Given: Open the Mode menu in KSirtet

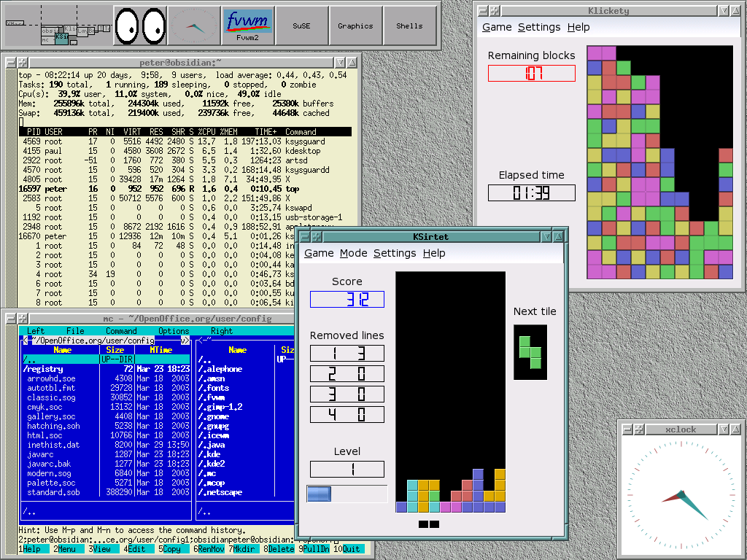Looking at the screenshot, I should click(354, 253).
